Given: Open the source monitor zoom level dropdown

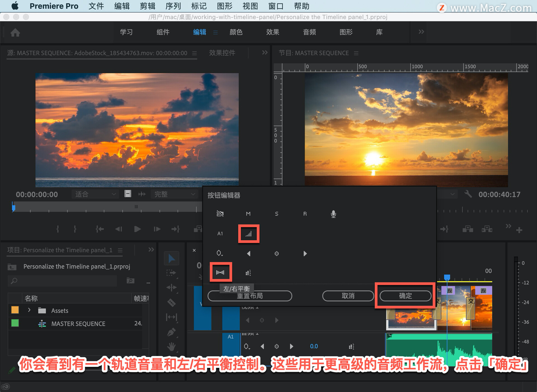Looking at the screenshot, I should click(x=95, y=194).
